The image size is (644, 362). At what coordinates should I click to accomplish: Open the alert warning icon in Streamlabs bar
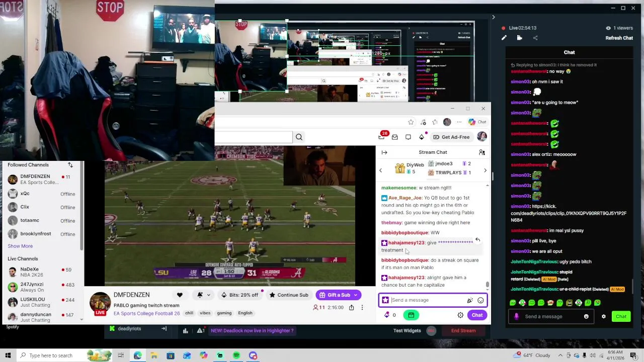pos(200,330)
